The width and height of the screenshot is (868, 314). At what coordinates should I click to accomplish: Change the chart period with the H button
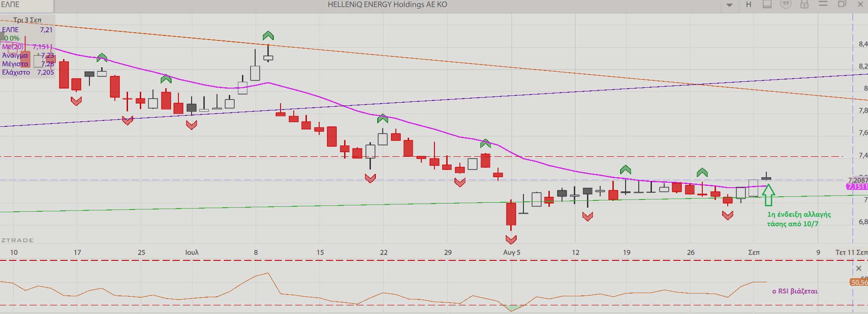pyautogui.click(x=749, y=5)
